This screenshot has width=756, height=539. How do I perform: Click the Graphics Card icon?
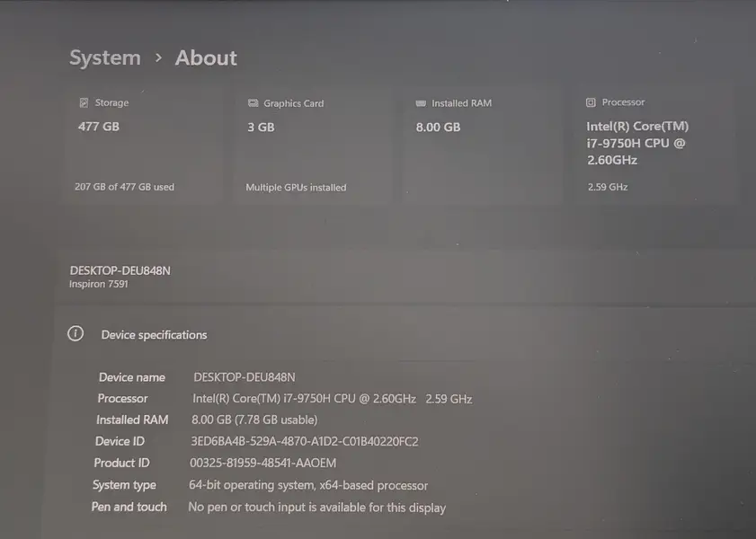coord(253,103)
